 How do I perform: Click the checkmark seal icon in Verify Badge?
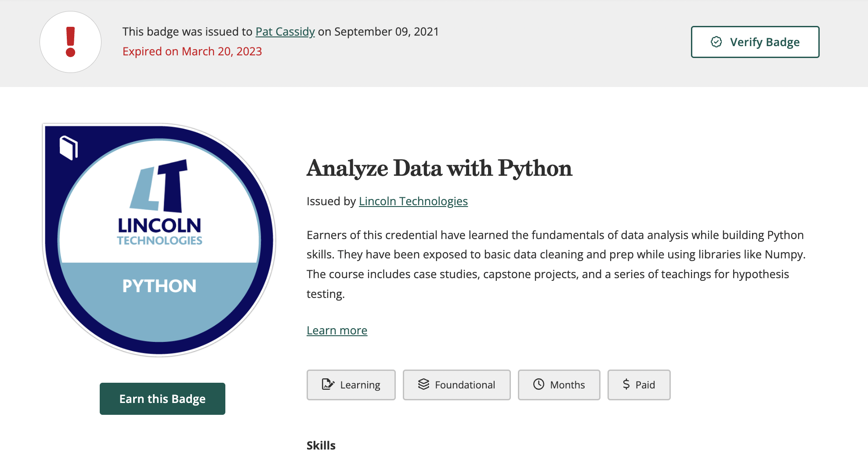coord(716,42)
